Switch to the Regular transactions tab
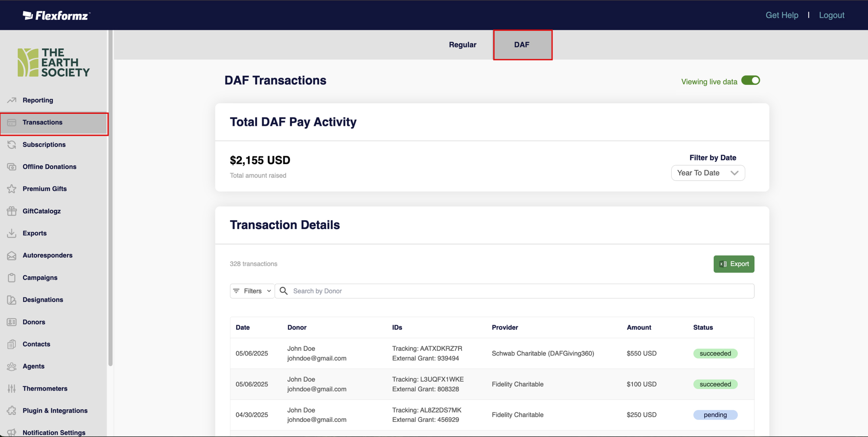Viewport: 868px width, 437px height. [462, 45]
